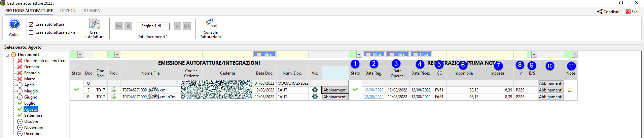644x138 pixels.
Task: Go to the next page arrow
Action: pos(177,26)
